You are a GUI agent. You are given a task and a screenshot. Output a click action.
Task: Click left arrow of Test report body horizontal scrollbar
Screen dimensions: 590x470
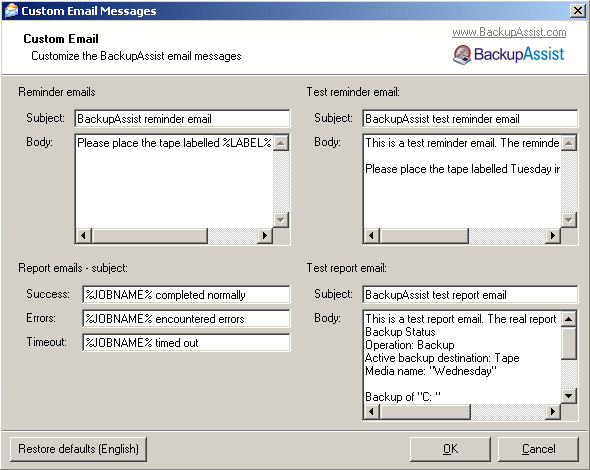(372, 411)
